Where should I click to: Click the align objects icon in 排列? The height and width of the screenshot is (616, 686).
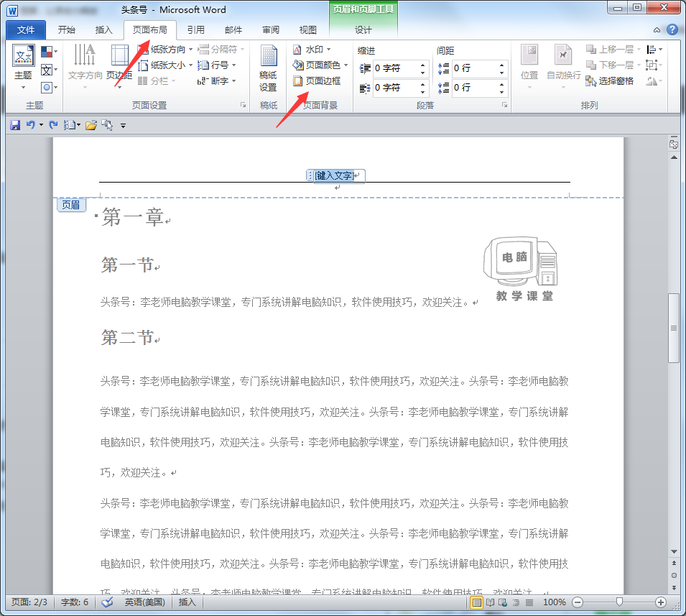[x=654, y=50]
